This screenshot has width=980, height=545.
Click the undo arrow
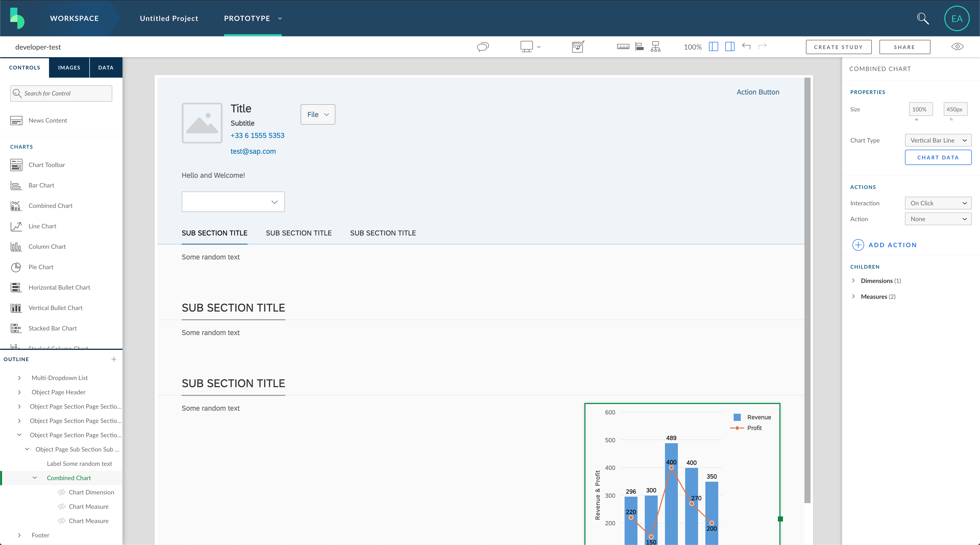coord(746,46)
